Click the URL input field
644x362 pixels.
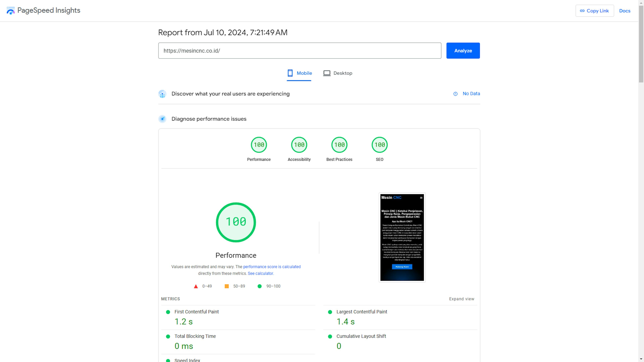[300, 50]
